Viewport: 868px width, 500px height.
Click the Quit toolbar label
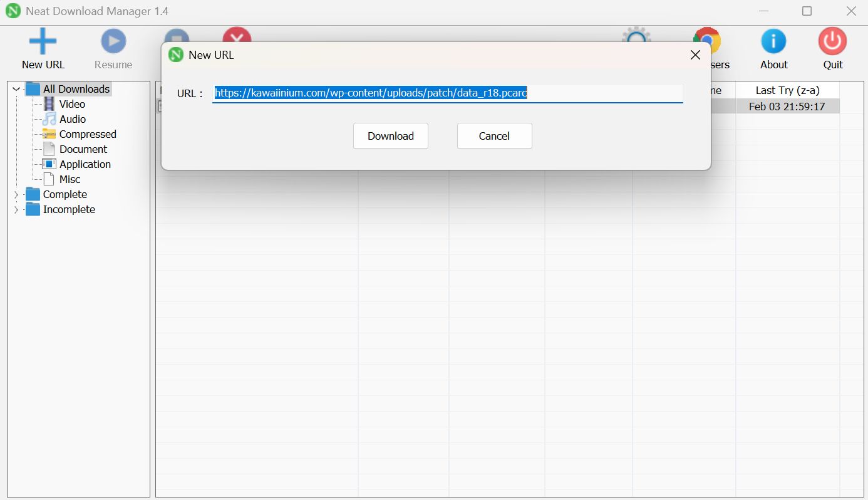(833, 65)
